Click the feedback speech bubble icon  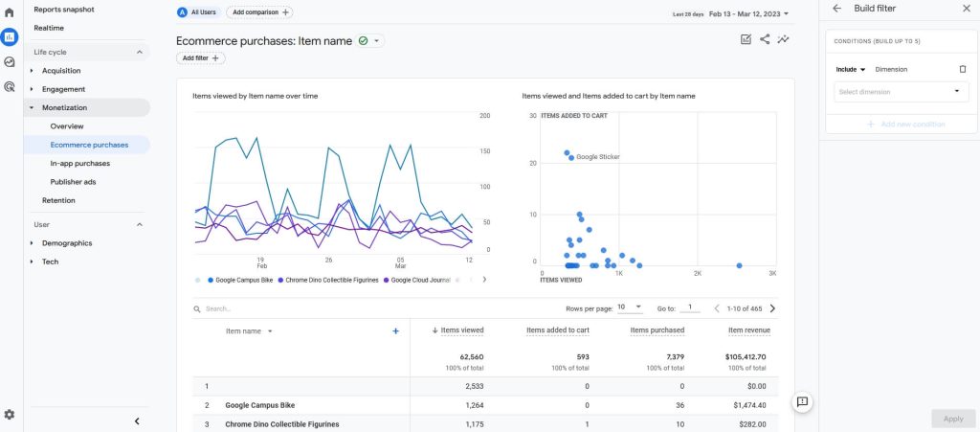tap(803, 402)
